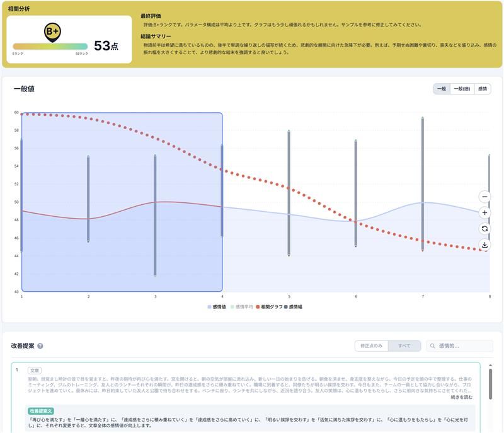Reset the chart view with refresh icon
This screenshot has height=433, width=504.
(x=484, y=229)
